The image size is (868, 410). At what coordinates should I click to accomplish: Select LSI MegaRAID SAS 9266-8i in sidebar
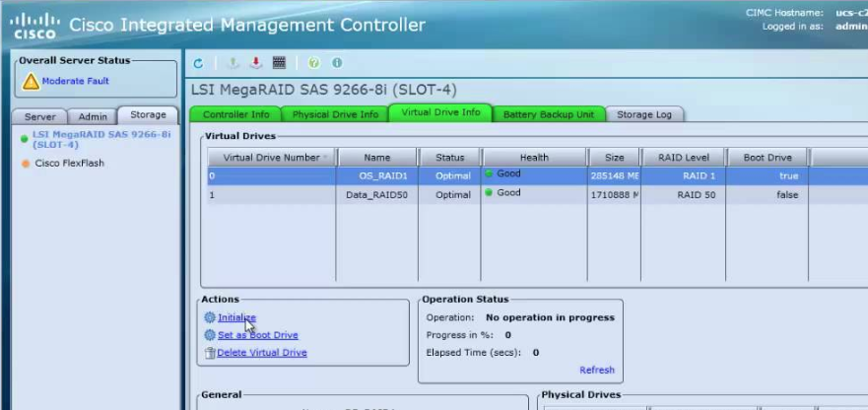[x=101, y=139]
